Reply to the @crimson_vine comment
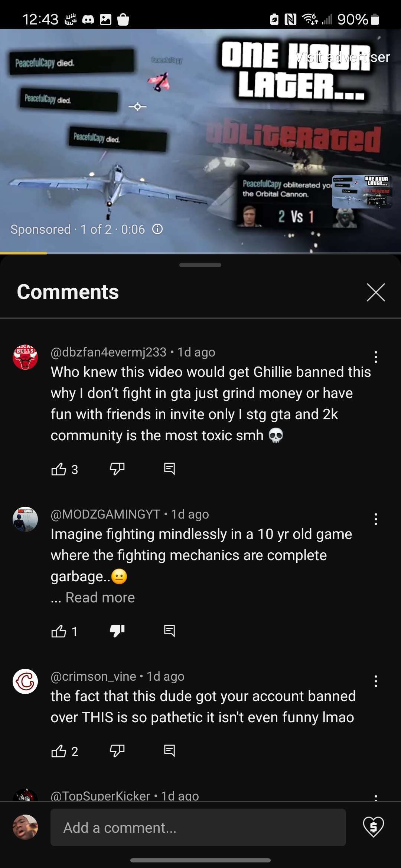The image size is (401, 868). pos(169,751)
